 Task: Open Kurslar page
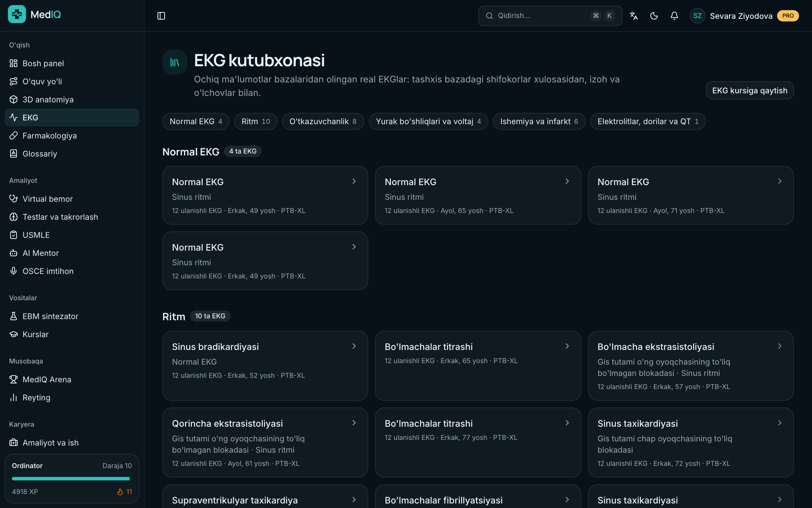72,334
